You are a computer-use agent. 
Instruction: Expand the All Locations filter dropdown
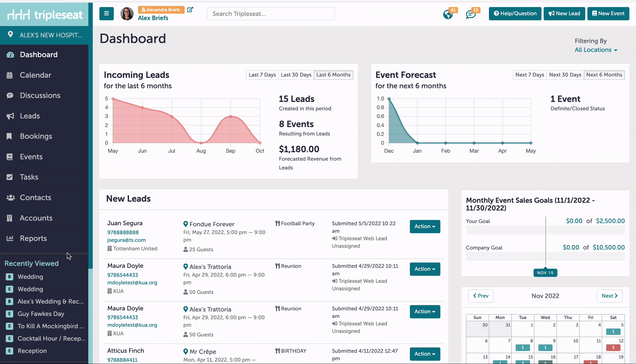(x=596, y=50)
